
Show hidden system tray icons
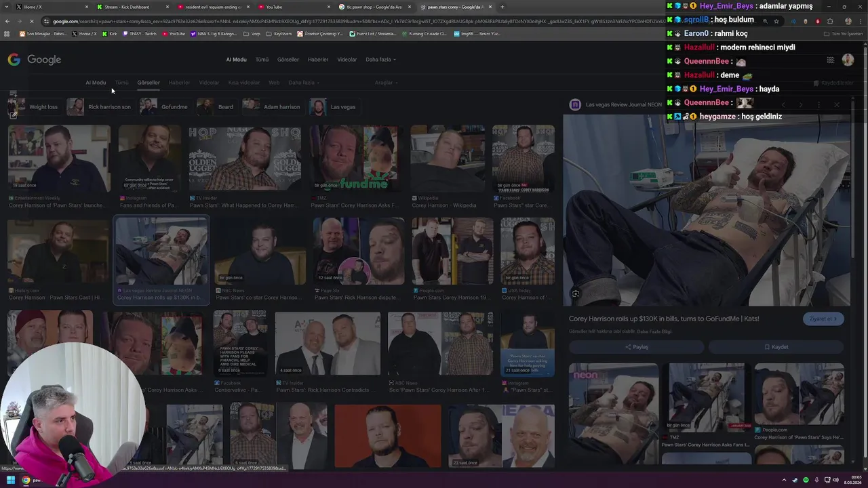point(783,480)
